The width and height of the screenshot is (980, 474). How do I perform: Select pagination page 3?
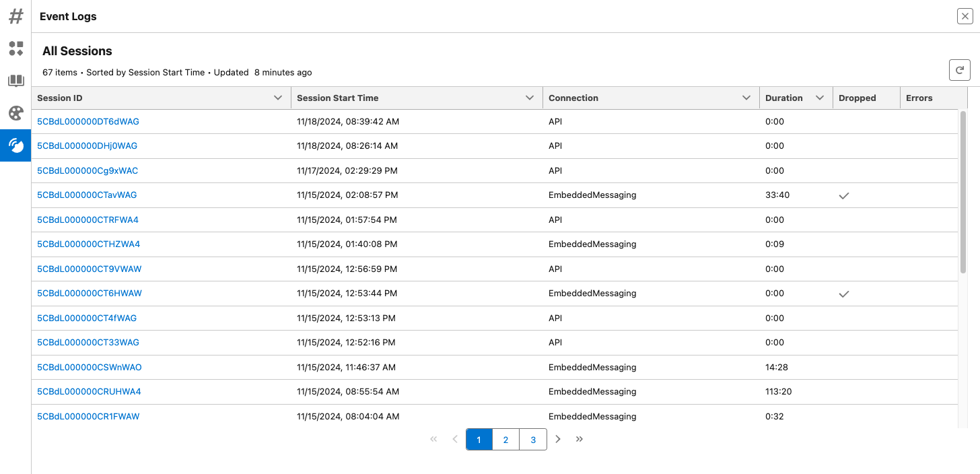coord(533,440)
